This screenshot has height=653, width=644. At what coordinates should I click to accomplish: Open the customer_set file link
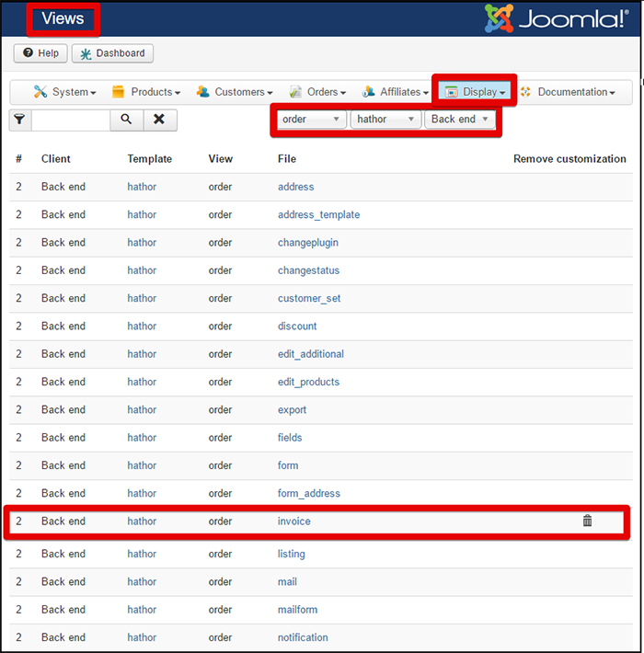coord(309,298)
